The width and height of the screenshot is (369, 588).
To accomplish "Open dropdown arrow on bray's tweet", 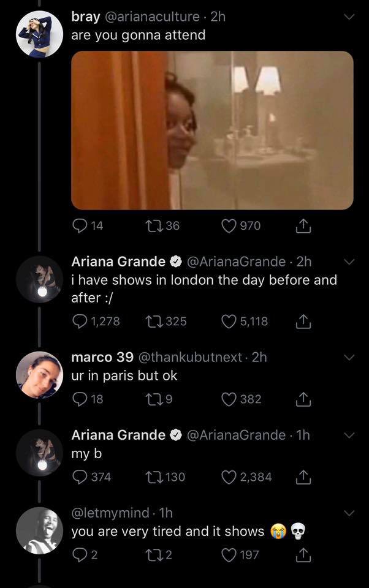I will (349, 17).
